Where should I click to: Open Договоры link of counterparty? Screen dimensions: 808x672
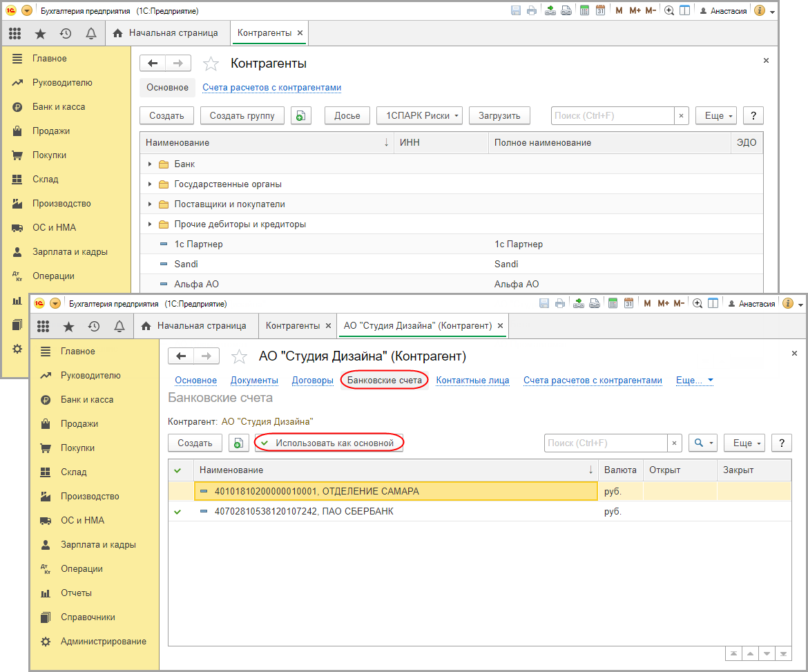(312, 381)
